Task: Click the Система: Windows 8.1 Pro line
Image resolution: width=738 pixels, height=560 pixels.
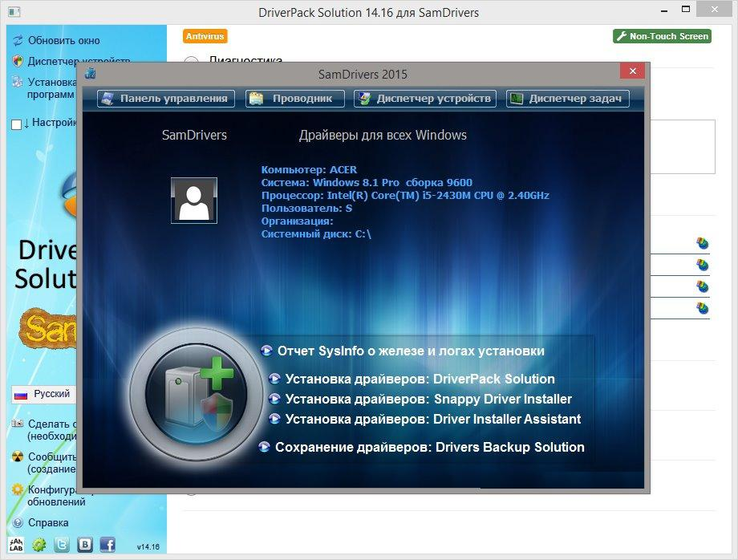Action: click(367, 183)
